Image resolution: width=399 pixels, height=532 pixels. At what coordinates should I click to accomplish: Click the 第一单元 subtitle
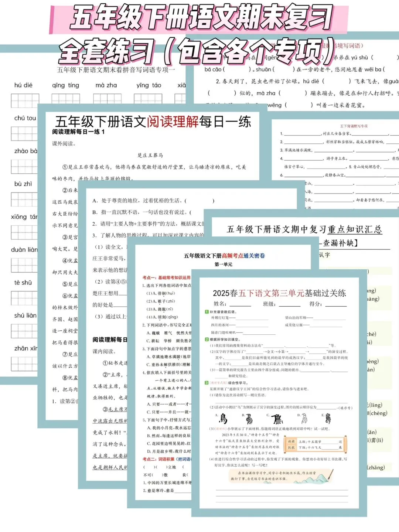pyautogui.click(x=224, y=265)
